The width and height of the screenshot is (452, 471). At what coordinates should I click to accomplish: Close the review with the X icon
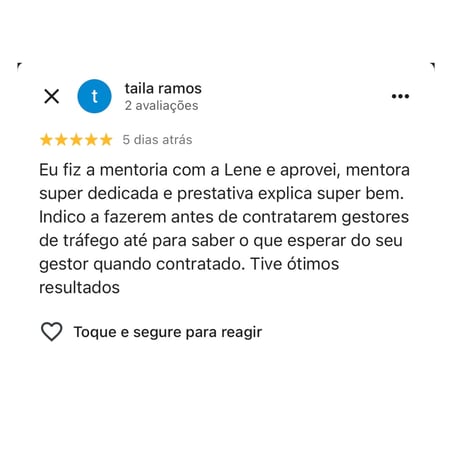pos(52,96)
